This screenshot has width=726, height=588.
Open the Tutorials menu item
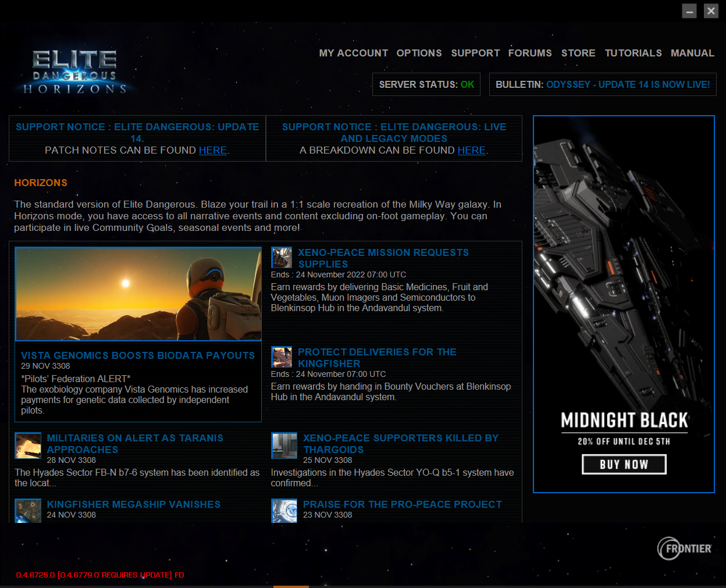[x=634, y=53]
